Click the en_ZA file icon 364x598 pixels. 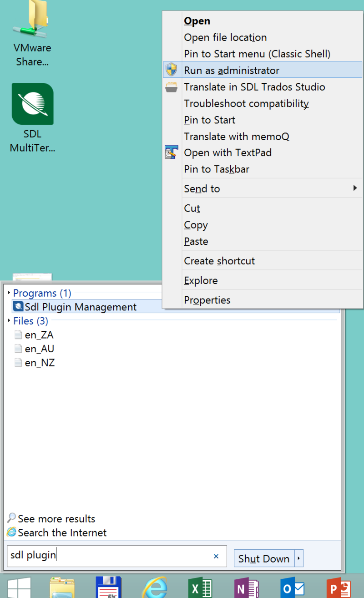coord(18,335)
